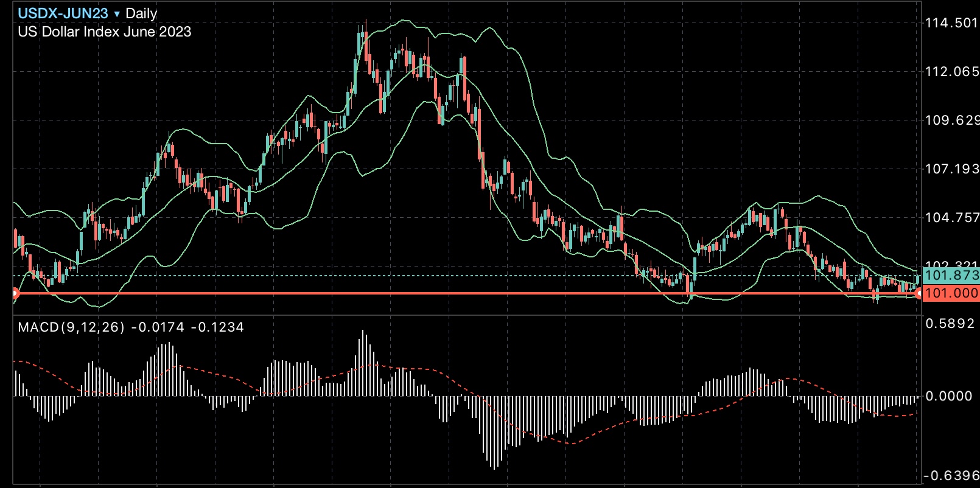
Task: Click the 0.5892 MACD axis label
Action: [950, 324]
